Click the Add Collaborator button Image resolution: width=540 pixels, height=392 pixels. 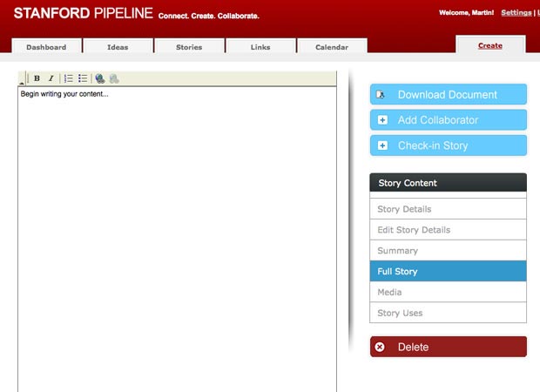pyautogui.click(x=449, y=120)
